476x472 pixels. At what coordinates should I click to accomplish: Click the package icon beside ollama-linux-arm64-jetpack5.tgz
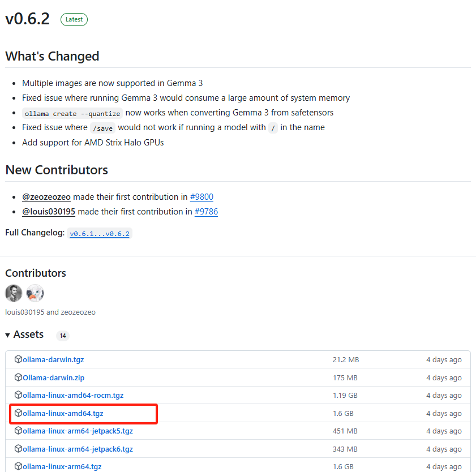point(18,431)
